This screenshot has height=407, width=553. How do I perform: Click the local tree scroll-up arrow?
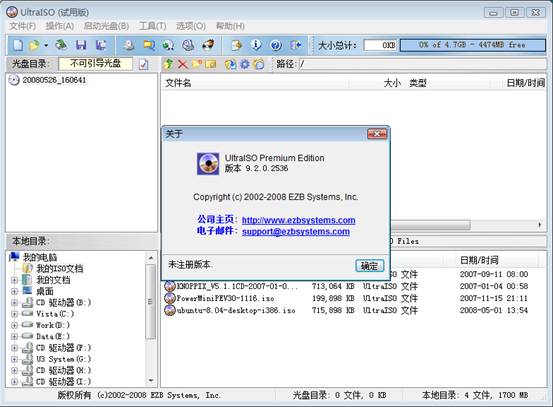point(151,258)
